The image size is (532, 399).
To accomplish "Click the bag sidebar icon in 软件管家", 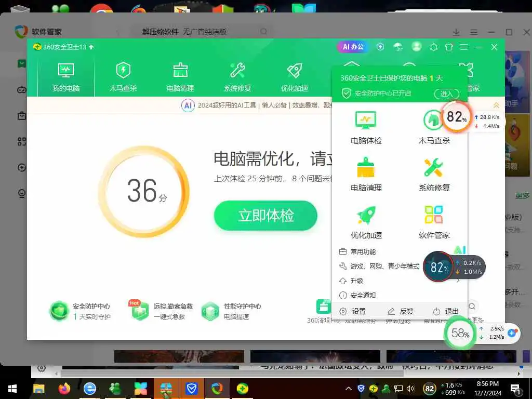I will [22, 116].
